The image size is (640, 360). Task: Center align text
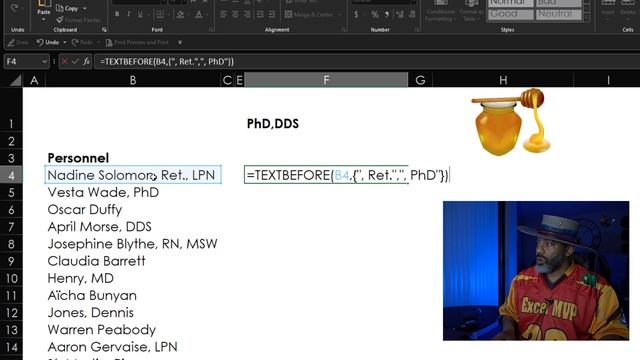(236, 15)
